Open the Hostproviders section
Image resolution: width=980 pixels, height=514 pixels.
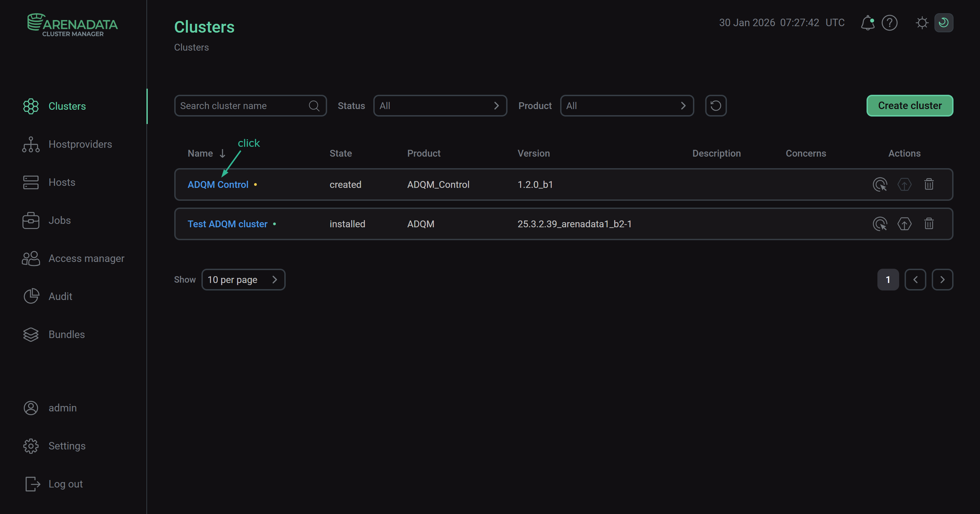tap(80, 144)
